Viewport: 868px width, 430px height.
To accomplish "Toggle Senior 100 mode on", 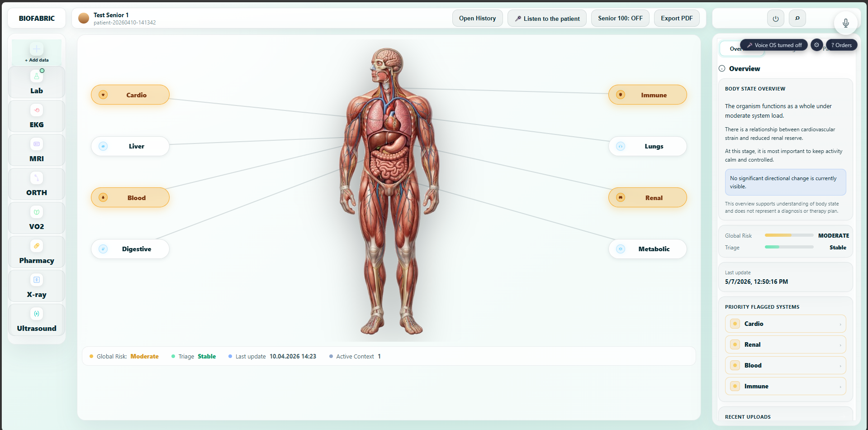I will (x=620, y=18).
